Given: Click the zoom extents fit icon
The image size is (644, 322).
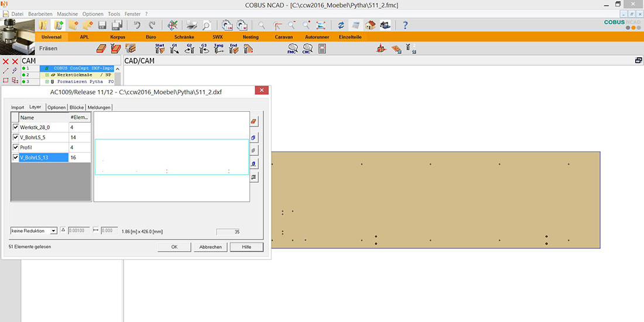Looking at the screenshot, I should [321, 25].
